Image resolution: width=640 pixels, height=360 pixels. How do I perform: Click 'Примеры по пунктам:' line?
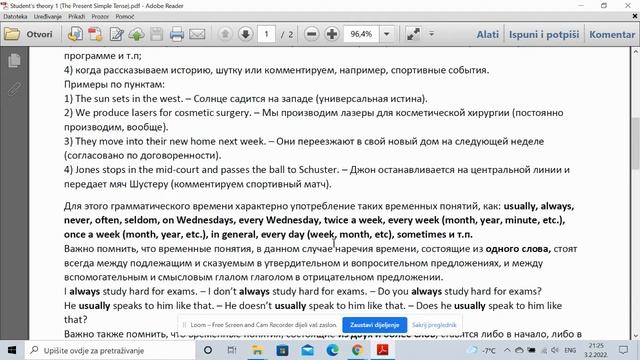[114, 84]
